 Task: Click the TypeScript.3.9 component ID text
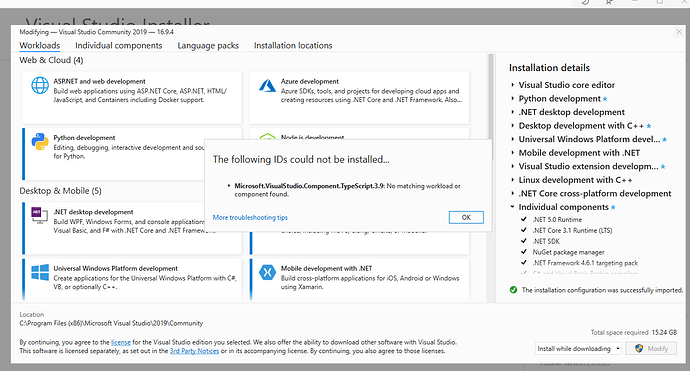(x=309, y=186)
